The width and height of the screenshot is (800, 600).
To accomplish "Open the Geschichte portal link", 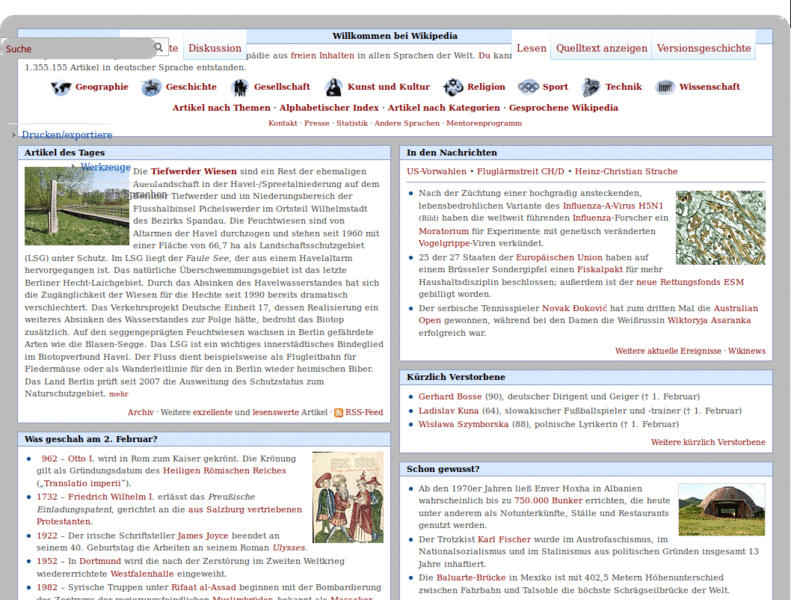I will [191, 87].
